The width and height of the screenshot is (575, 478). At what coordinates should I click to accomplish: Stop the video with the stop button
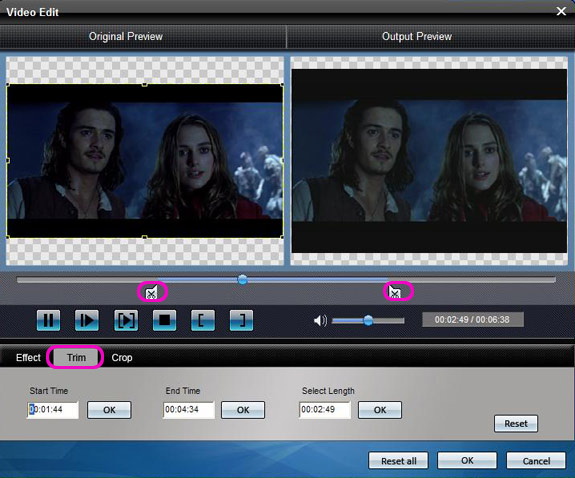(x=164, y=320)
